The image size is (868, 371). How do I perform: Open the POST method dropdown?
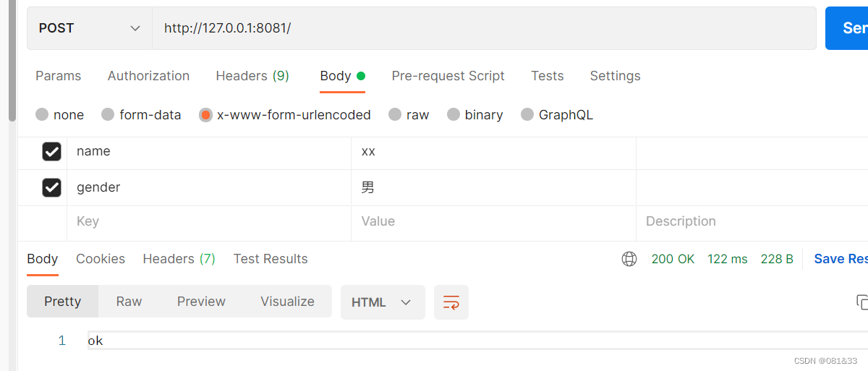[90, 28]
